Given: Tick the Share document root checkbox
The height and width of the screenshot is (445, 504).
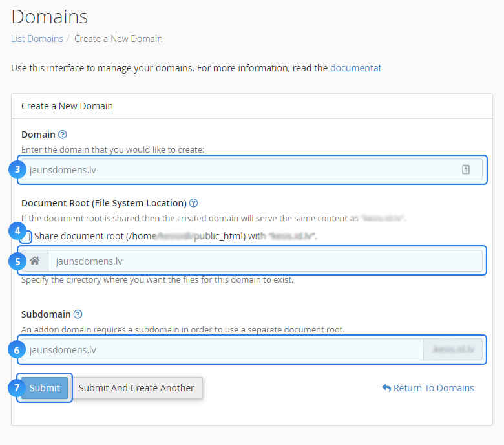Looking at the screenshot, I should coord(26,237).
